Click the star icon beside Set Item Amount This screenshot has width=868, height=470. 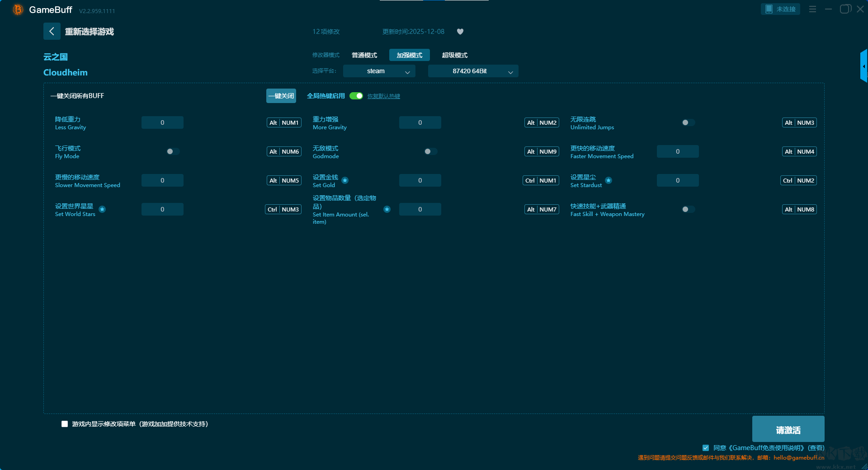click(x=387, y=209)
